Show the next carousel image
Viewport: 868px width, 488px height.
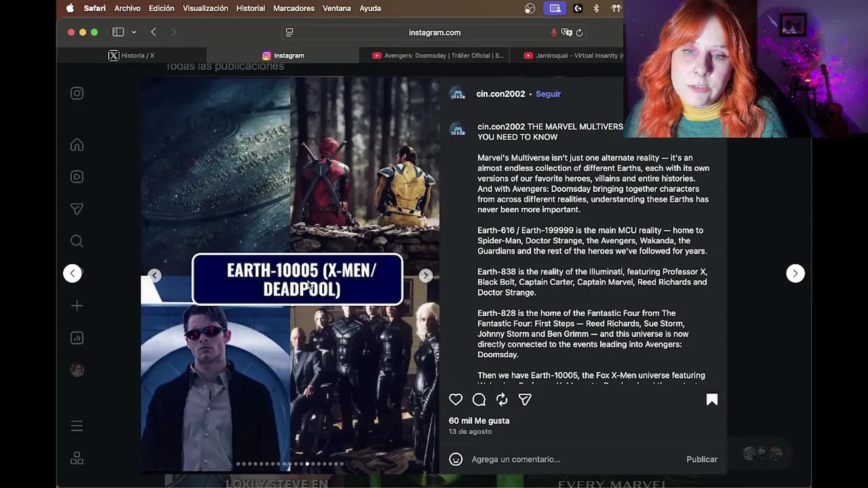click(426, 275)
